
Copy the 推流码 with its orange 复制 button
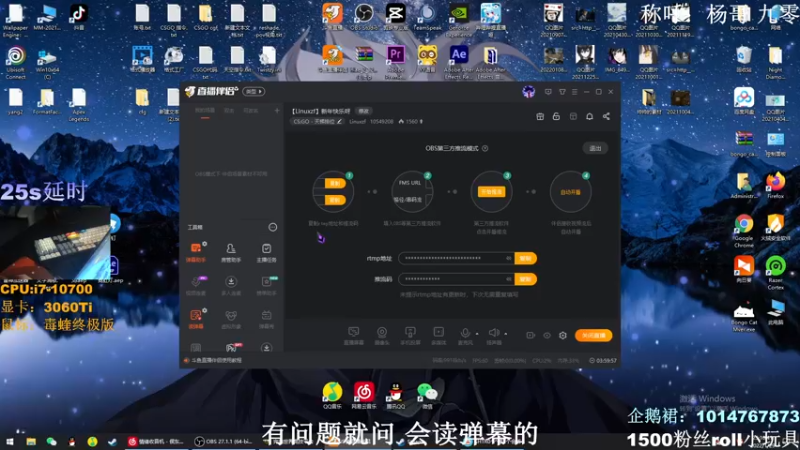[x=526, y=279]
